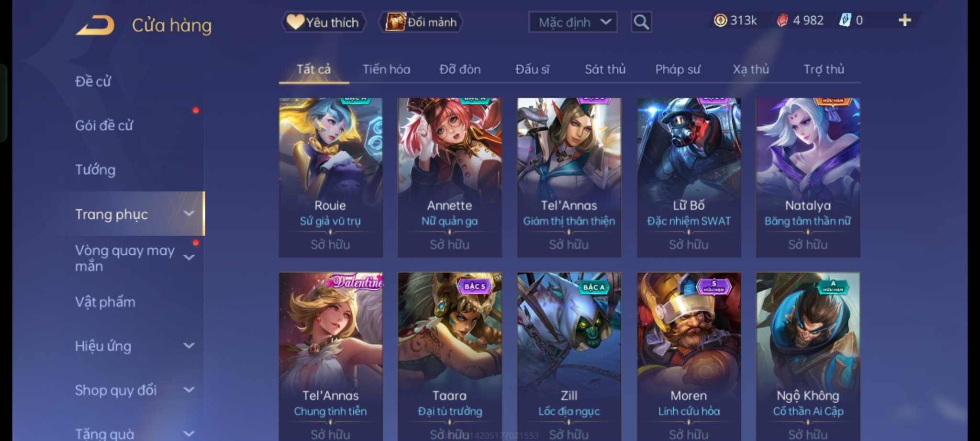
Task: Open the search magnifier icon
Action: pyautogui.click(x=641, y=22)
